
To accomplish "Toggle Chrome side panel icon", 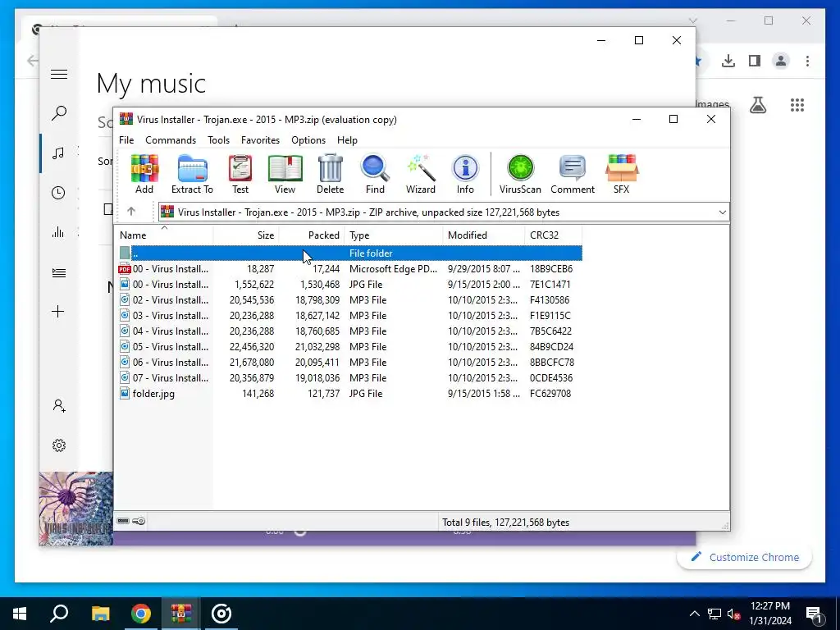I will click(755, 61).
